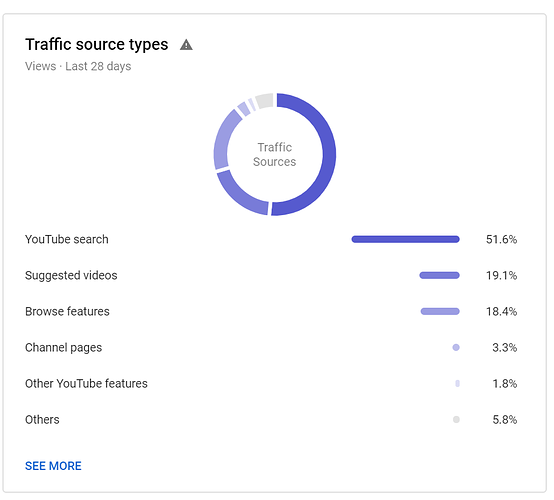Click the 19.1% percentage value
This screenshot has height=500, width=554.
[x=501, y=275]
